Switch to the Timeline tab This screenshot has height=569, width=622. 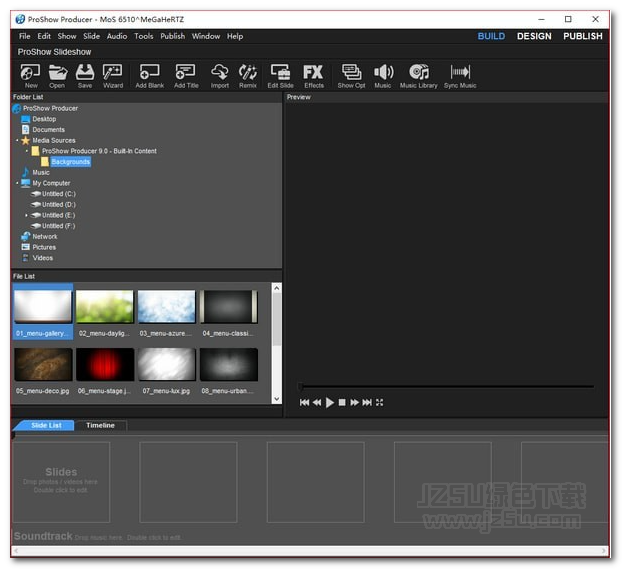(x=100, y=425)
